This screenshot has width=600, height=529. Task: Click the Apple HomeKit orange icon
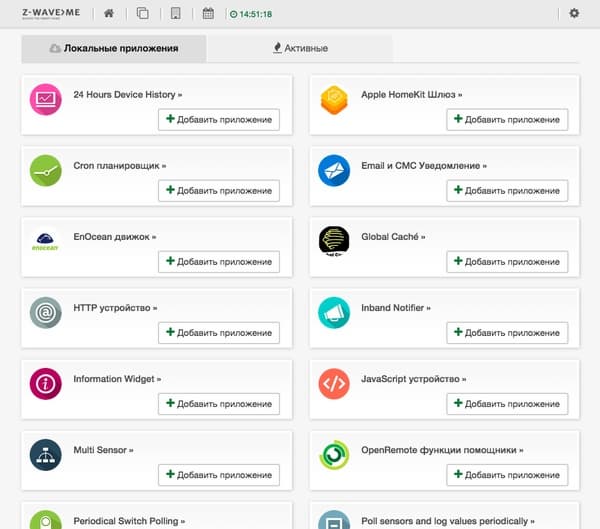334,100
